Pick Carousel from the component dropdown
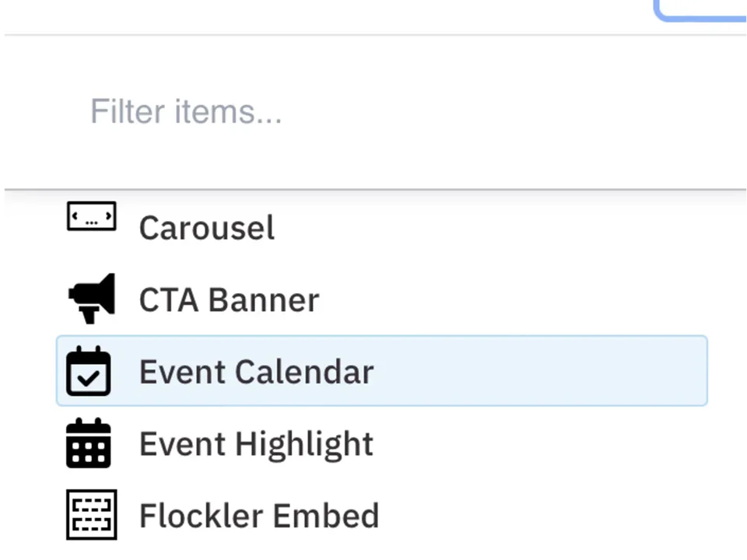This screenshot has width=747, height=560. 206,227
